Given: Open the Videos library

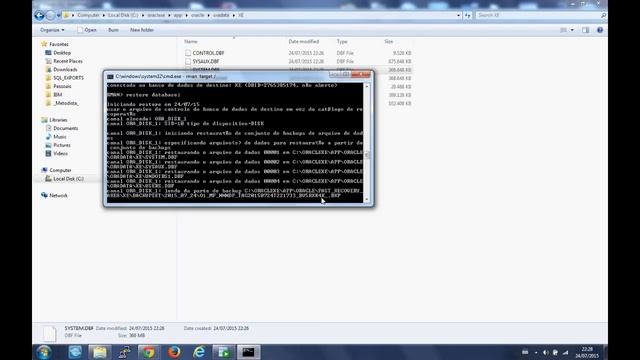Looking at the screenshot, I should [x=60, y=153].
